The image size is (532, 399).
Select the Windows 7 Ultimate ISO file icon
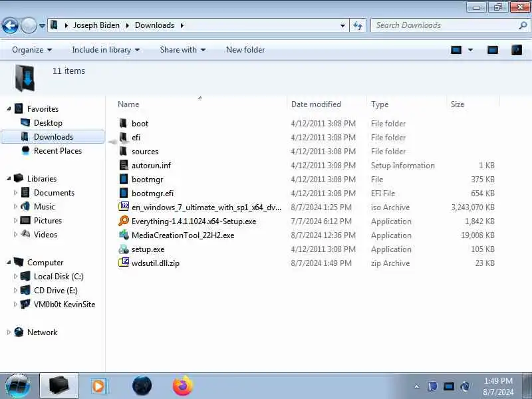[124, 207]
